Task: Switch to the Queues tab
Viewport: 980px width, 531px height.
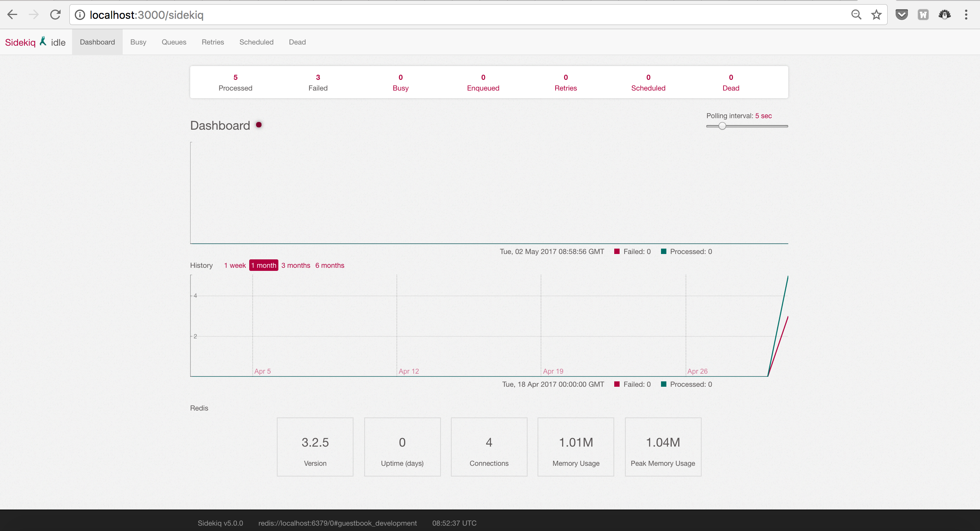Action: [x=174, y=42]
